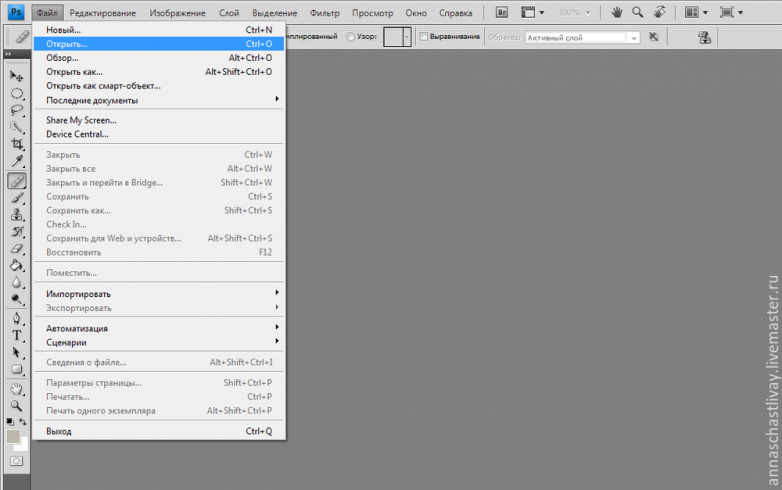Image resolution: width=782 pixels, height=490 pixels.
Task: Choose Выход to quit Photoshop
Action: [159, 431]
